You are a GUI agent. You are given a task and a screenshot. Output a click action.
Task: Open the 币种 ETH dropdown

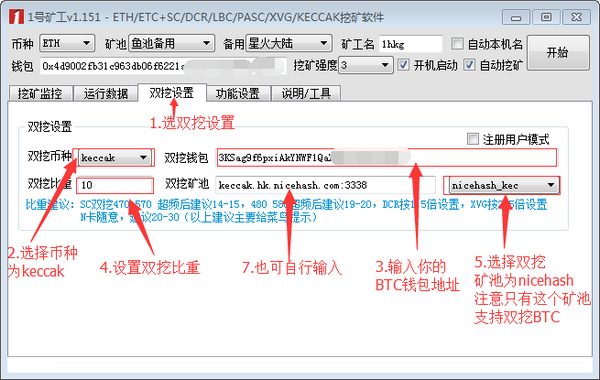pos(67,43)
